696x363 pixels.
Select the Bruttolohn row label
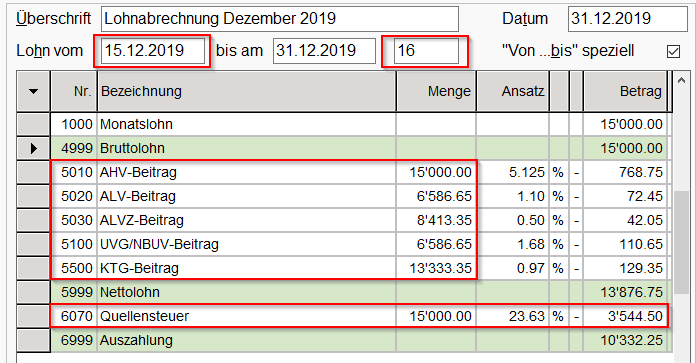132,148
